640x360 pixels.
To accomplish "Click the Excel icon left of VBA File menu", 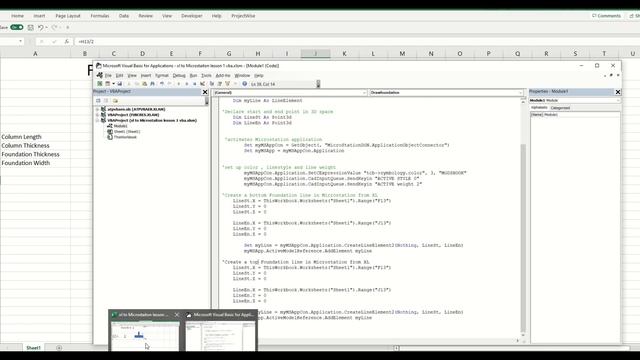I will (x=100, y=76).
